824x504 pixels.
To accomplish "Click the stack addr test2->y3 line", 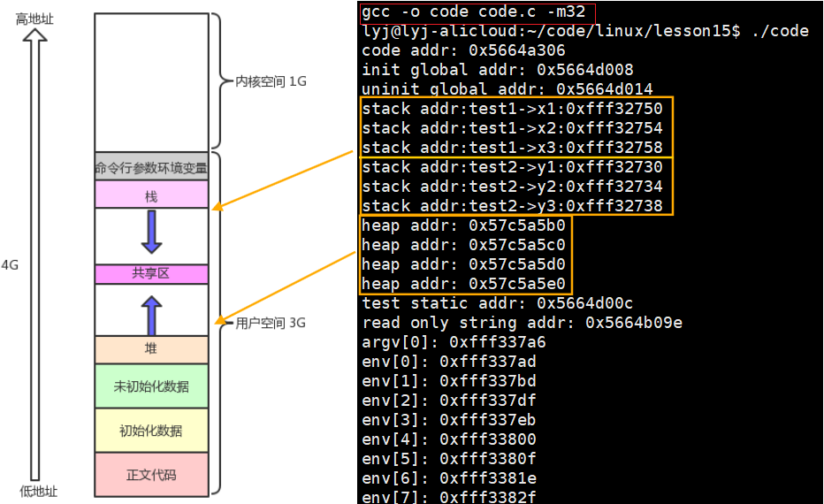I will (513, 206).
